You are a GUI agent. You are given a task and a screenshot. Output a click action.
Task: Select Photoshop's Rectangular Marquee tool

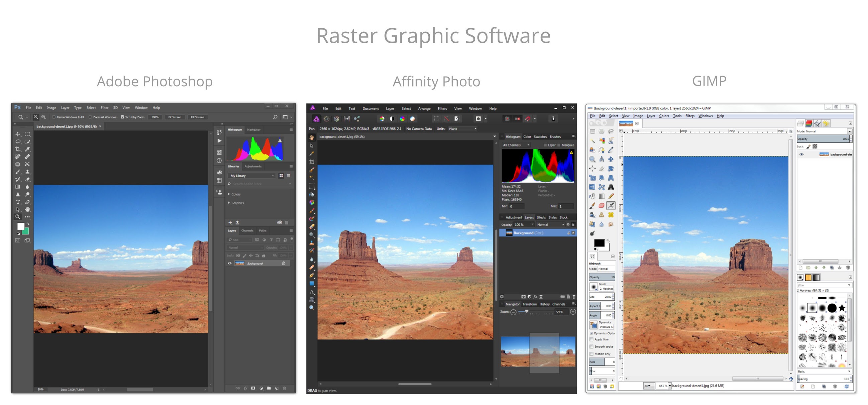click(x=28, y=134)
